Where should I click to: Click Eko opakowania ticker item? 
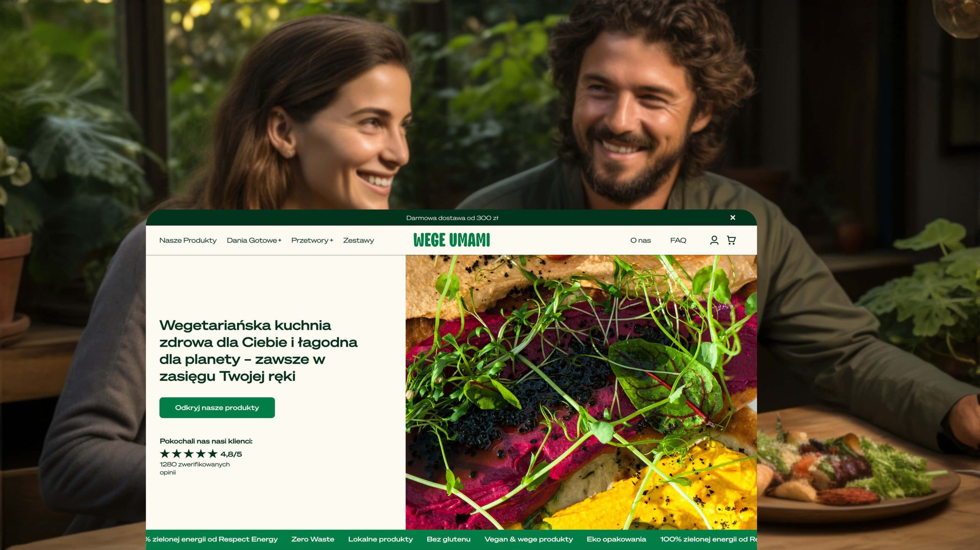[x=616, y=539]
